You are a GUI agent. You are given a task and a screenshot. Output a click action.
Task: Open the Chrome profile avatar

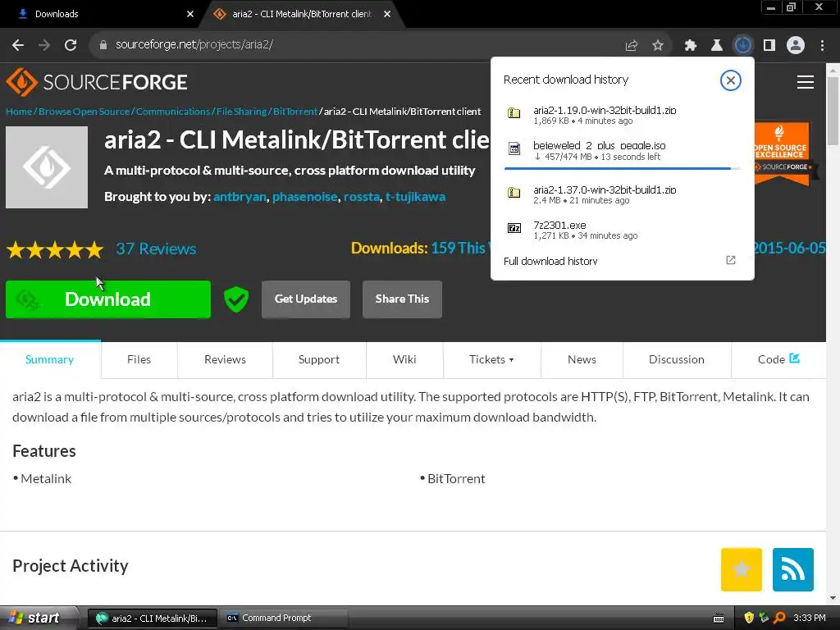coord(796,46)
